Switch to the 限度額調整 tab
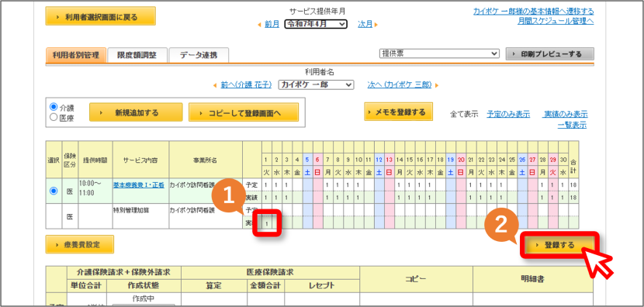This screenshot has height=307, width=644. (x=137, y=55)
